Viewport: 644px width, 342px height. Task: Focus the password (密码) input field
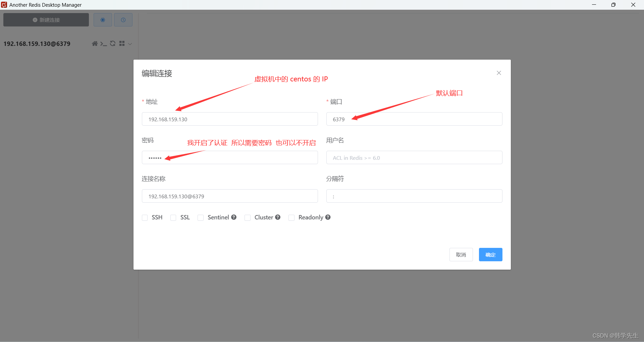coord(230,157)
